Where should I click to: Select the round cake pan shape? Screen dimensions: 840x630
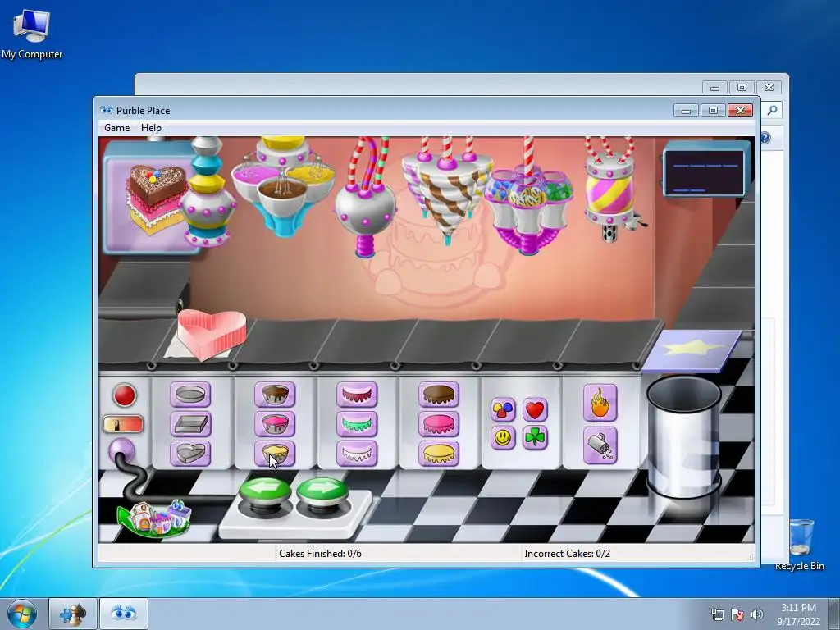tap(190, 395)
